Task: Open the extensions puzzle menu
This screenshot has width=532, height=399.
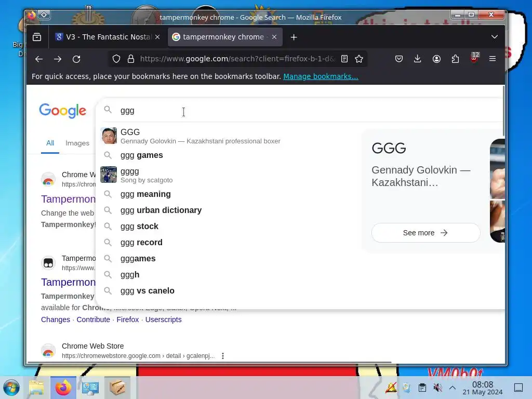Action: point(455,59)
